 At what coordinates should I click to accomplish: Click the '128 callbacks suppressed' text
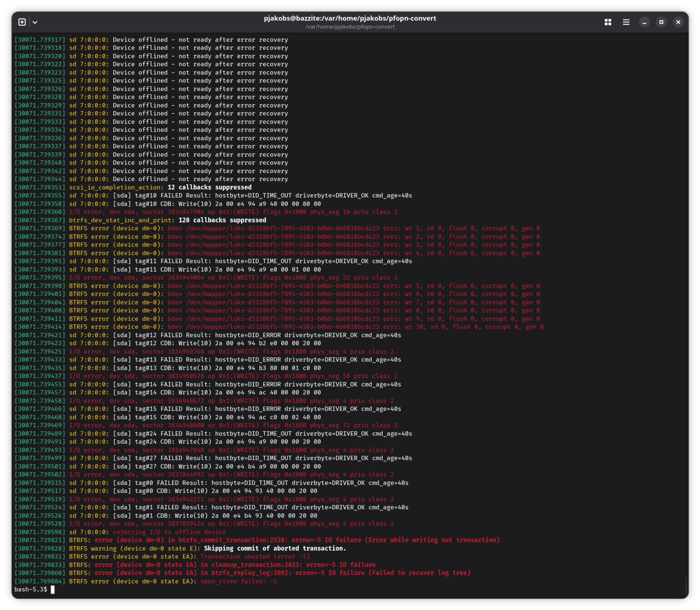click(222, 220)
